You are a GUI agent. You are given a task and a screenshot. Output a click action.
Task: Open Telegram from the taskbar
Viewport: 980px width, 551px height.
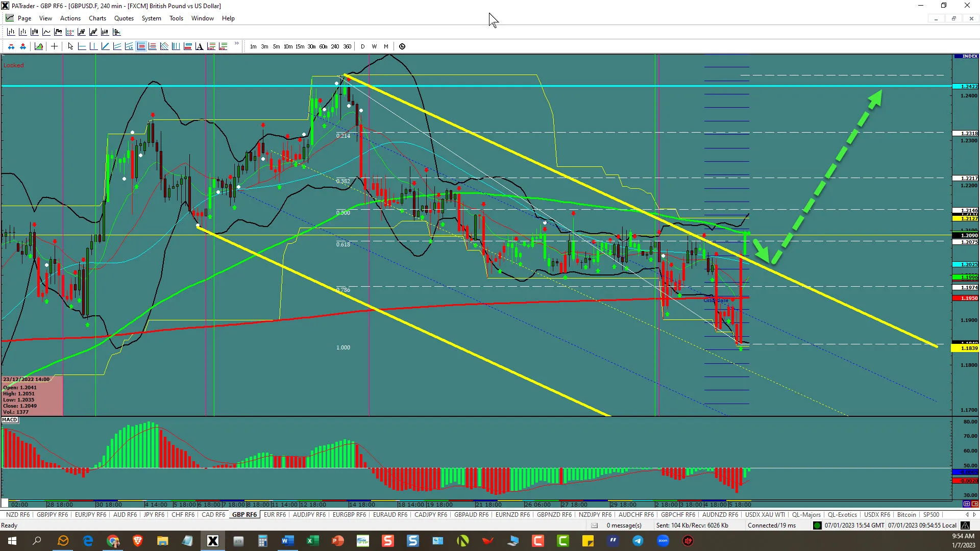(638, 541)
